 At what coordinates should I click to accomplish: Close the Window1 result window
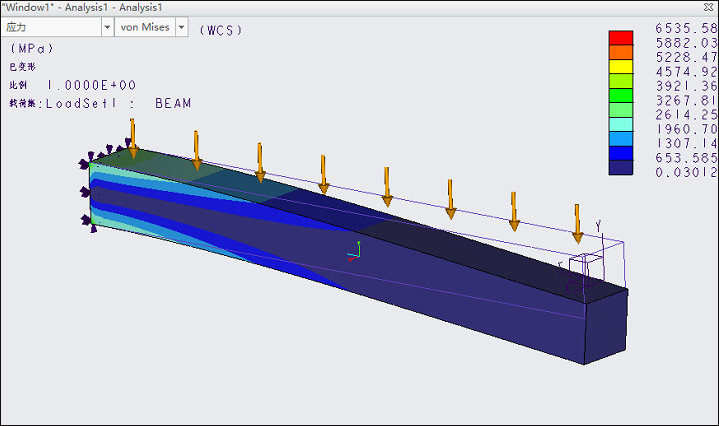point(708,7)
